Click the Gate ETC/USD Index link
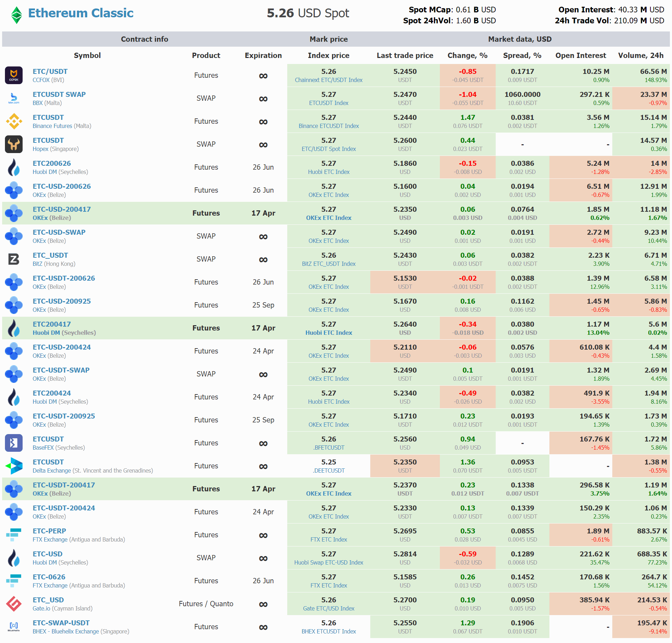 tap(329, 608)
